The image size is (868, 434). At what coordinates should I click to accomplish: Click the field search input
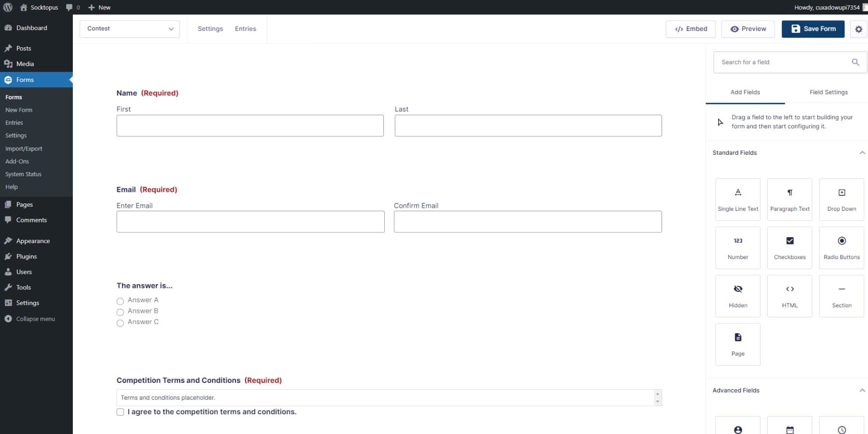pos(781,62)
